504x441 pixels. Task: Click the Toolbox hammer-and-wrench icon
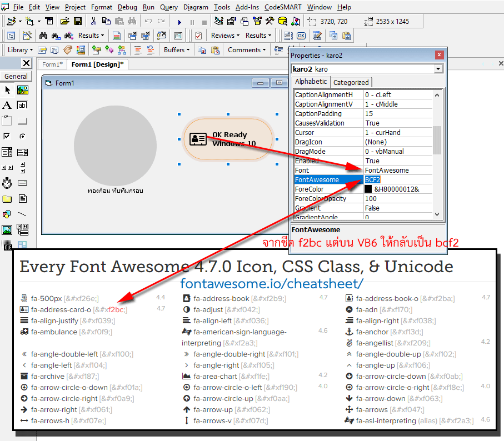[x=270, y=21]
